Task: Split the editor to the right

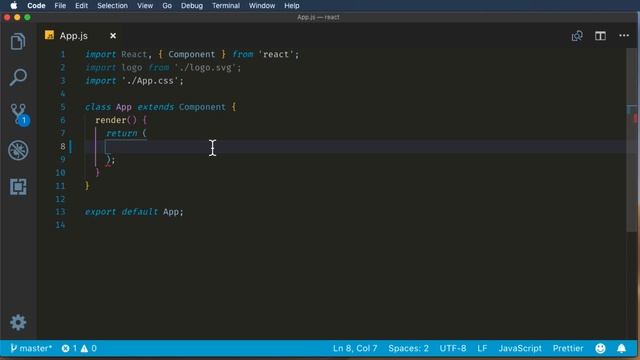Action: (600, 36)
